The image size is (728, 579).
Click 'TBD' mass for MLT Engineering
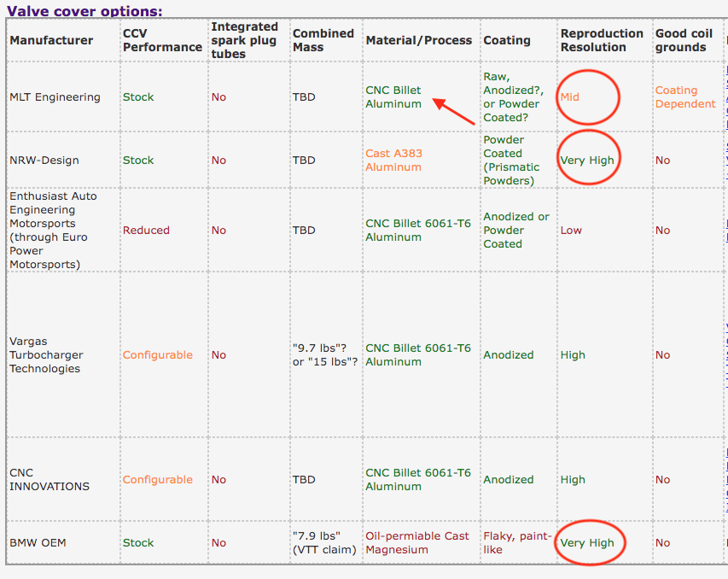pyautogui.click(x=304, y=97)
